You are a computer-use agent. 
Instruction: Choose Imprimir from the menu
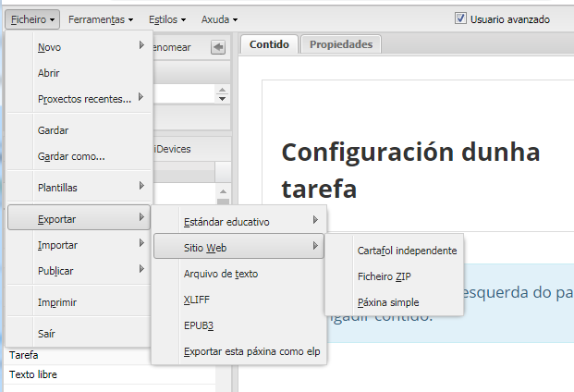pyautogui.click(x=79, y=302)
